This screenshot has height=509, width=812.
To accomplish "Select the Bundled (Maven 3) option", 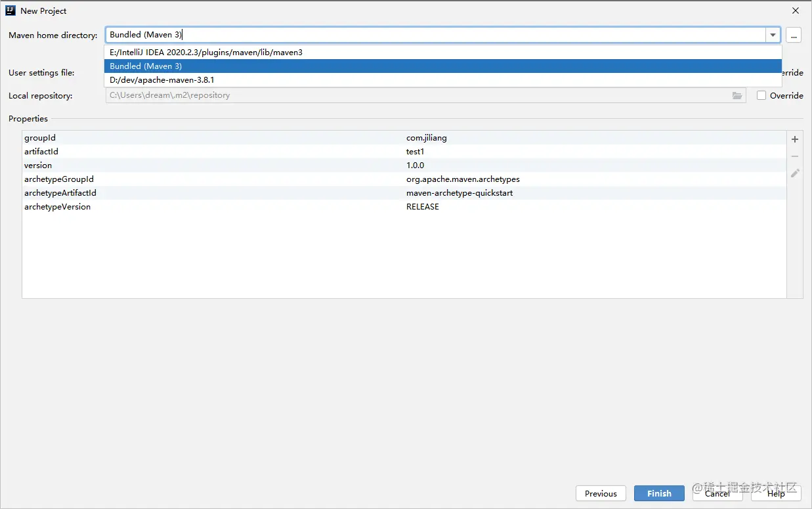I will (443, 66).
